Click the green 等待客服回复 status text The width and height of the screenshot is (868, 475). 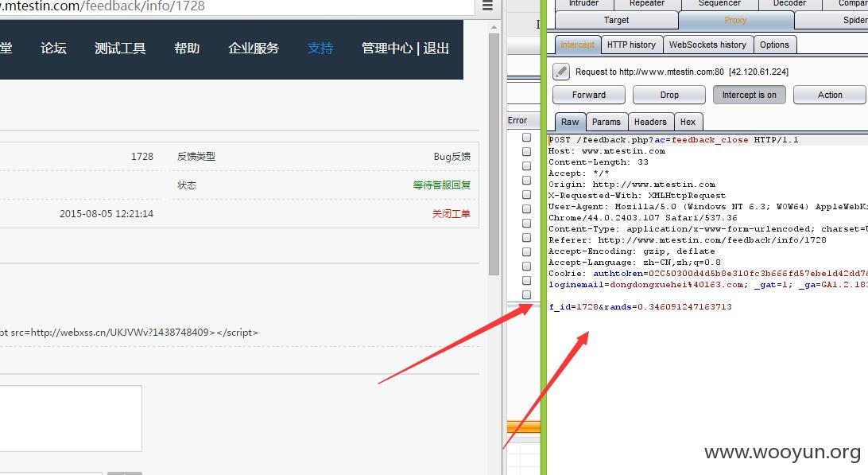pos(442,185)
